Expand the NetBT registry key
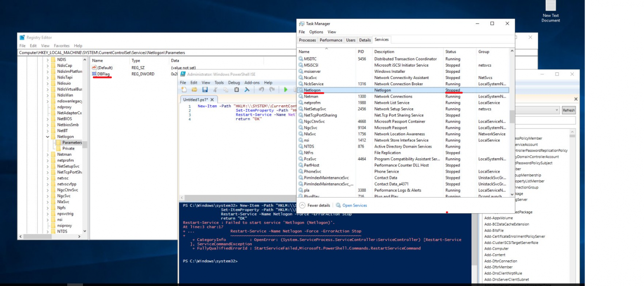The width and height of the screenshot is (644, 286). tap(48, 131)
